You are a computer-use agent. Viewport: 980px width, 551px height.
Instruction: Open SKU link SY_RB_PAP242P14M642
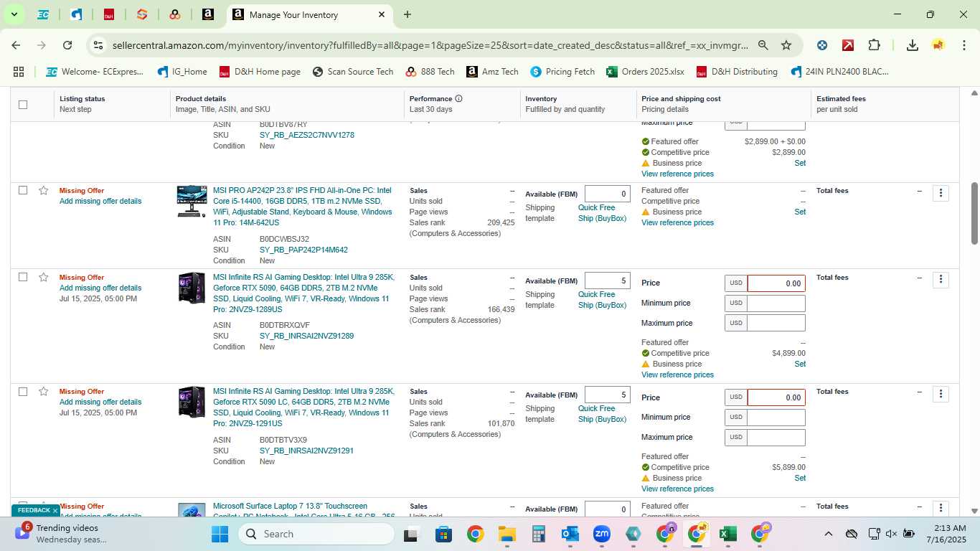click(x=303, y=250)
